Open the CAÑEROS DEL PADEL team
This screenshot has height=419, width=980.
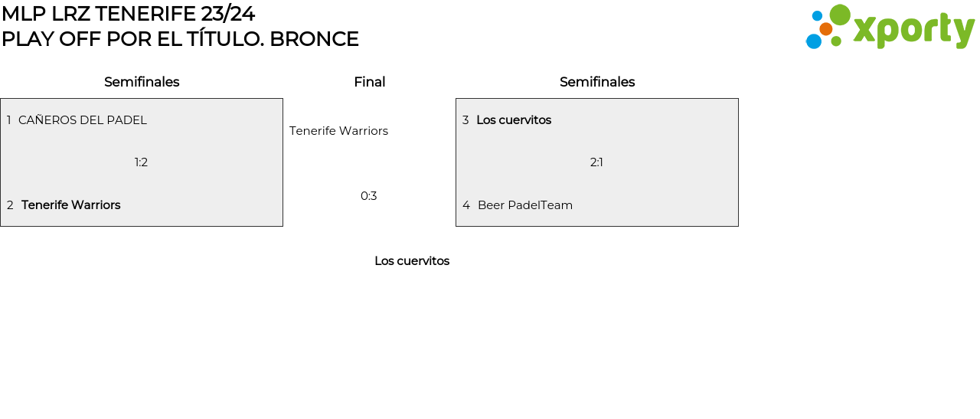coord(83,120)
